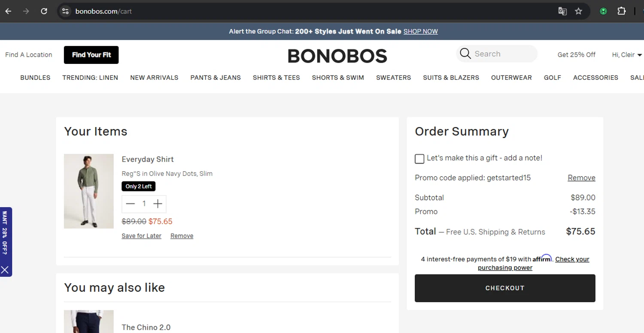This screenshot has height=333, width=644.
Task: Decrease shirt quantity with minus icon
Action: click(131, 204)
